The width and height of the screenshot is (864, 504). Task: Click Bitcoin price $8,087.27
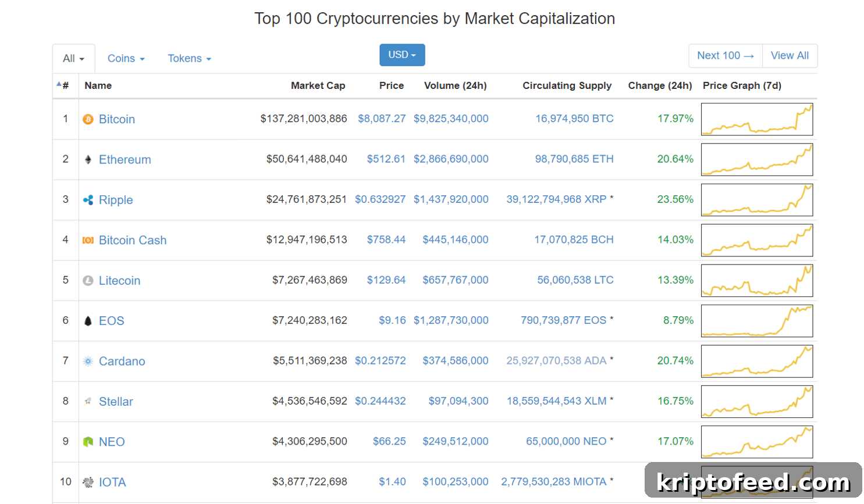382,119
